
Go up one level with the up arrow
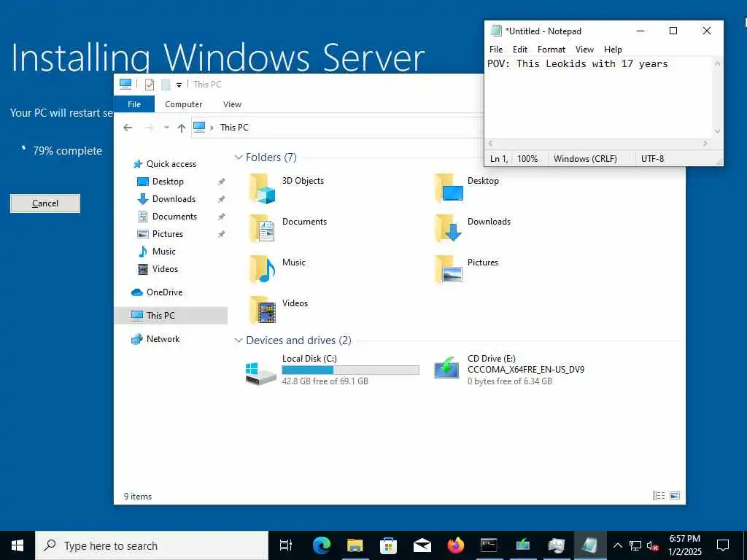(181, 128)
